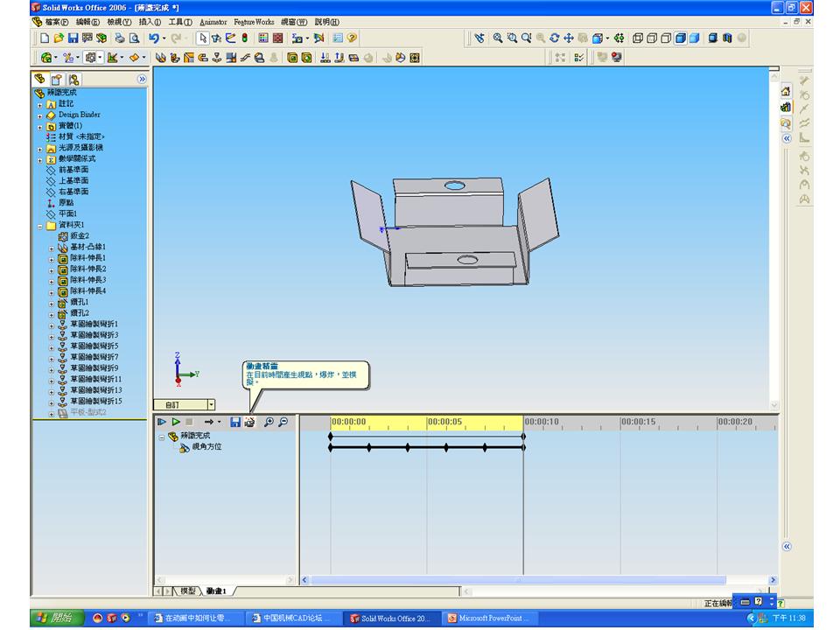Select 視角方位 in the animation tree
Screen dimensions: 840x630
(x=206, y=447)
